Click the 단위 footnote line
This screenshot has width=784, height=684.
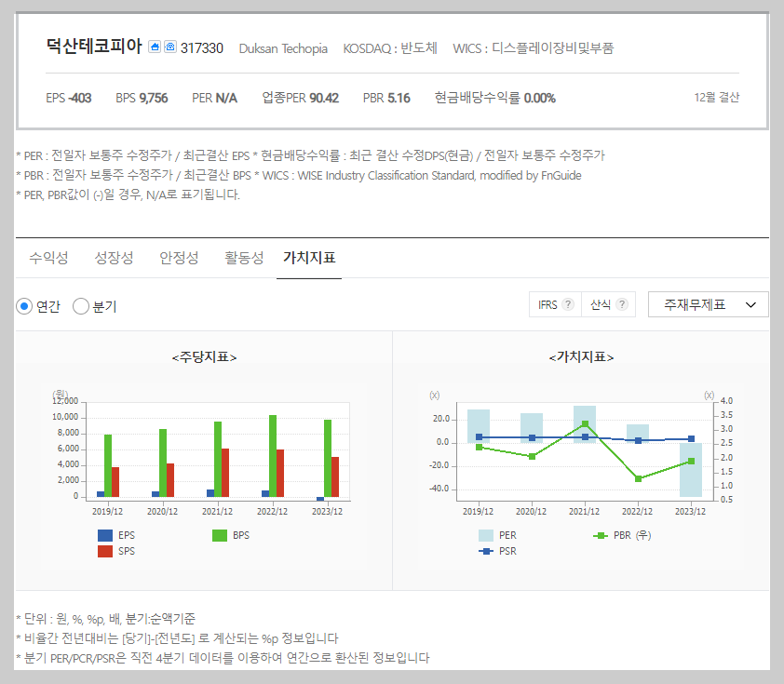point(105,619)
